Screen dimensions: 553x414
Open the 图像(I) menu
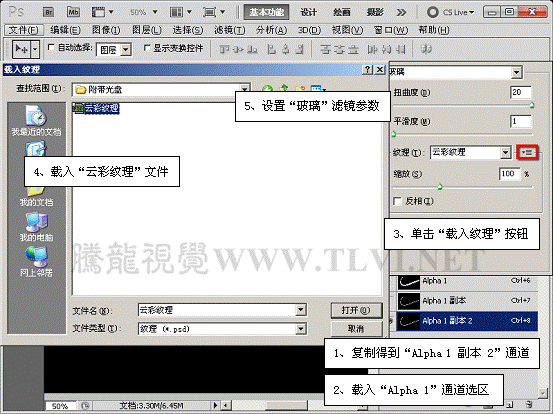tap(106, 30)
